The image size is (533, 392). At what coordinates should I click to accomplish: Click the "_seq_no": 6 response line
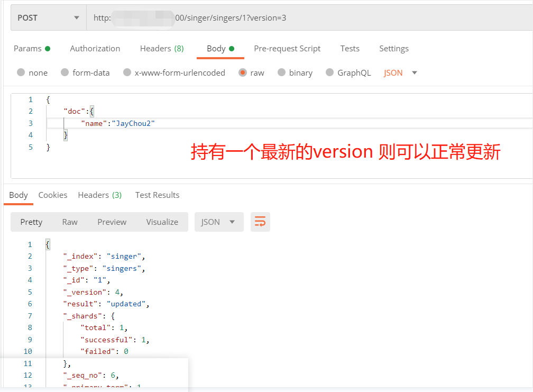coord(91,376)
